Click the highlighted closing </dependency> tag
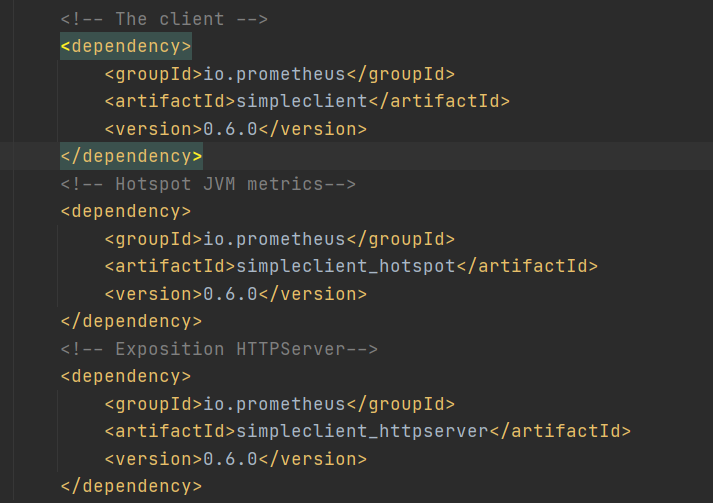Image resolution: width=713 pixels, height=503 pixels. click(131, 156)
